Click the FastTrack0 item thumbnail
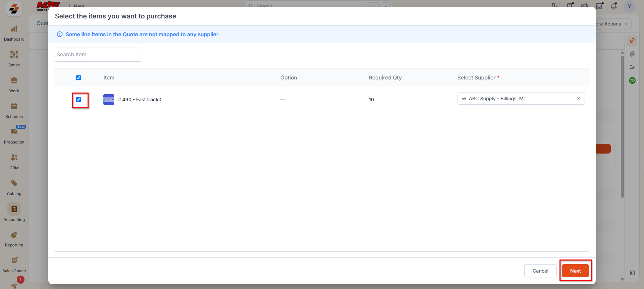The width and height of the screenshot is (644, 289). tap(109, 100)
